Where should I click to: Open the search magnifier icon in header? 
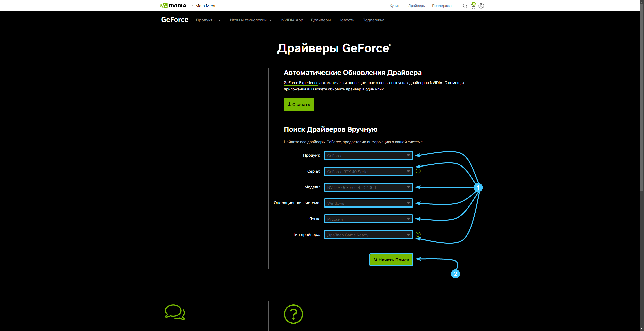click(x=465, y=6)
